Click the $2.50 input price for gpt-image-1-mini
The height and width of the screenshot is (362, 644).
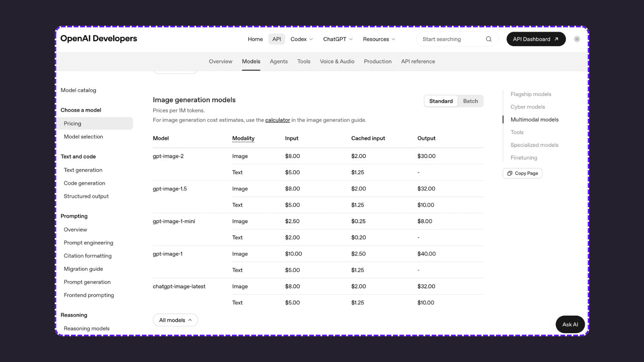[292, 221]
